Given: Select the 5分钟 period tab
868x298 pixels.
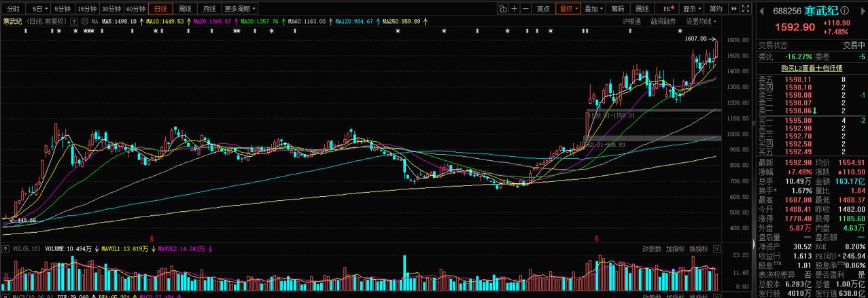Looking at the screenshot, I should 62,9.
